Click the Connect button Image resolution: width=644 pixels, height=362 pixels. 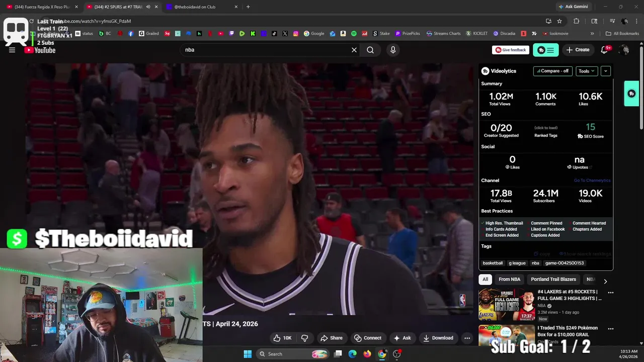368,338
